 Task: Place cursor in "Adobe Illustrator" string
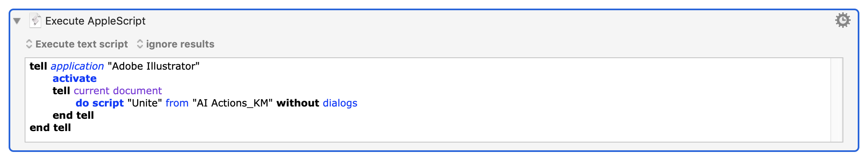click(x=154, y=66)
